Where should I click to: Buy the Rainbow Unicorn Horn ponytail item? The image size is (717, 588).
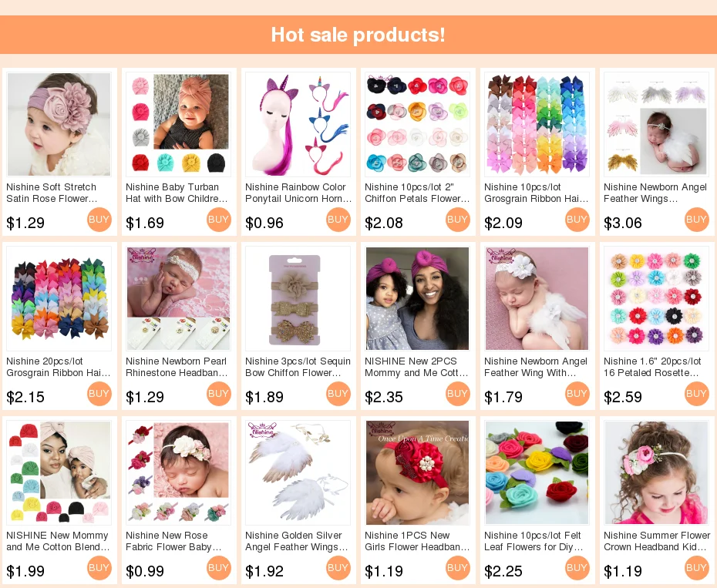coord(338,220)
